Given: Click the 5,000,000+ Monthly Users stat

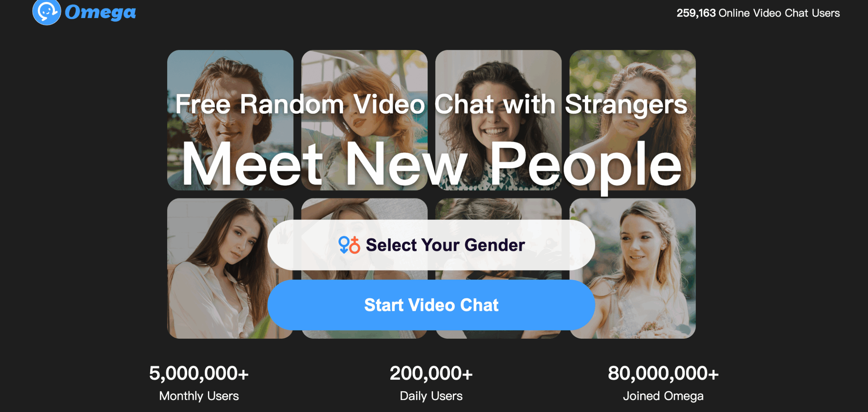Looking at the screenshot, I should (199, 383).
